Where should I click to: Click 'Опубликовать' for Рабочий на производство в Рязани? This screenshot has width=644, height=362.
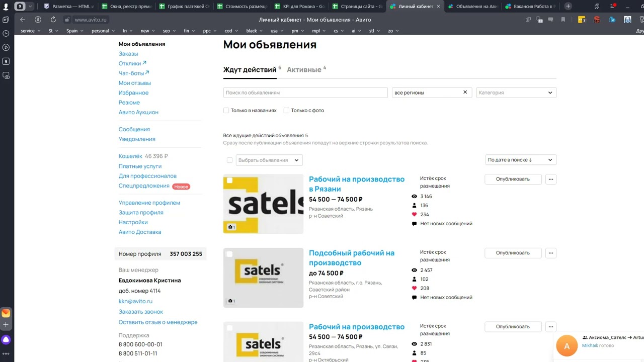(x=513, y=179)
